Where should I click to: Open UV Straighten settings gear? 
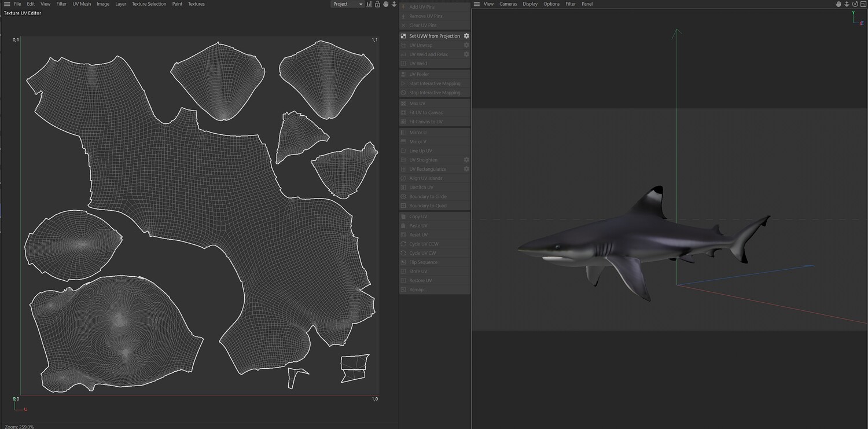point(466,160)
